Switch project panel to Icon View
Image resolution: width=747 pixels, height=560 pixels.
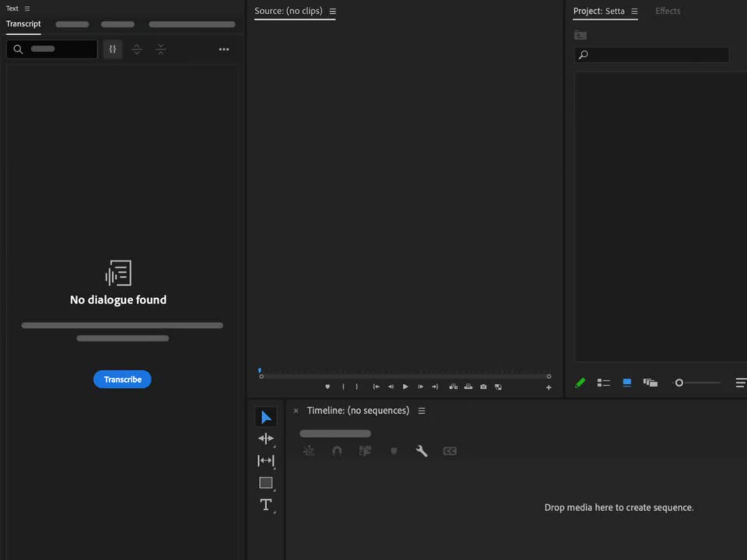pyautogui.click(x=627, y=383)
